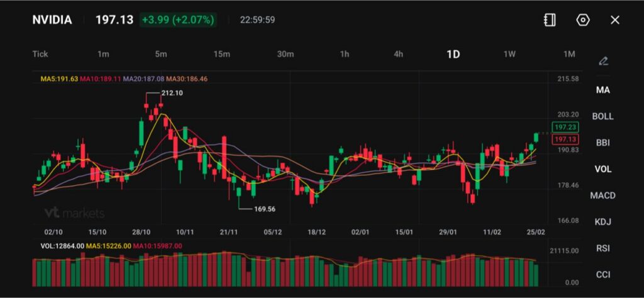Viewport: 644px width, 298px height.
Task: Switch to 15m timeframe
Action: point(222,54)
